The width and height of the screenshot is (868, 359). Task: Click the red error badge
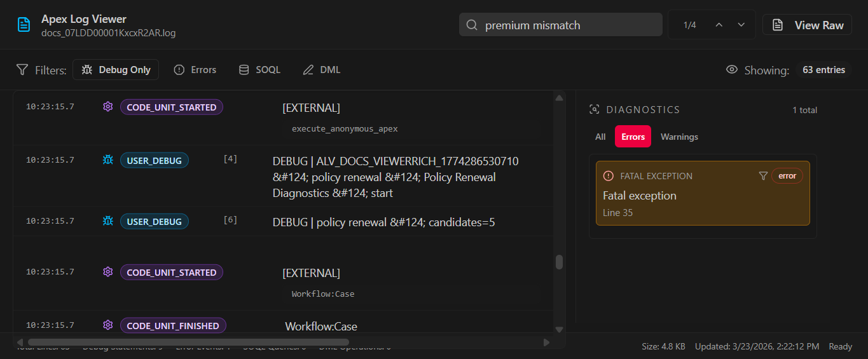787,176
